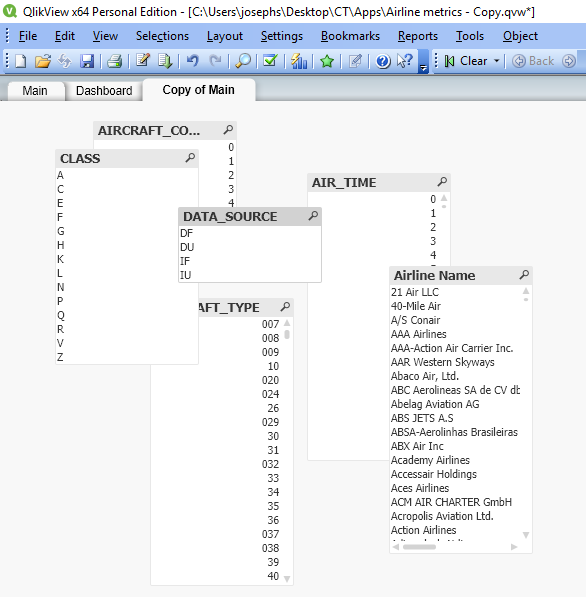Open Help Topics blue question icon

click(383, 61)
